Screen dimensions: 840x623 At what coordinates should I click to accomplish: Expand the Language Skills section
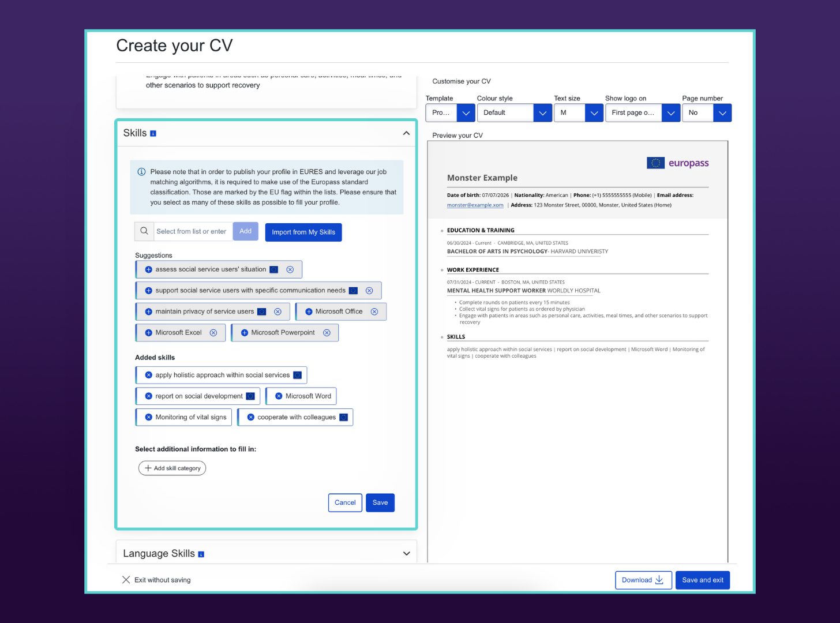[x=406, y=554]
